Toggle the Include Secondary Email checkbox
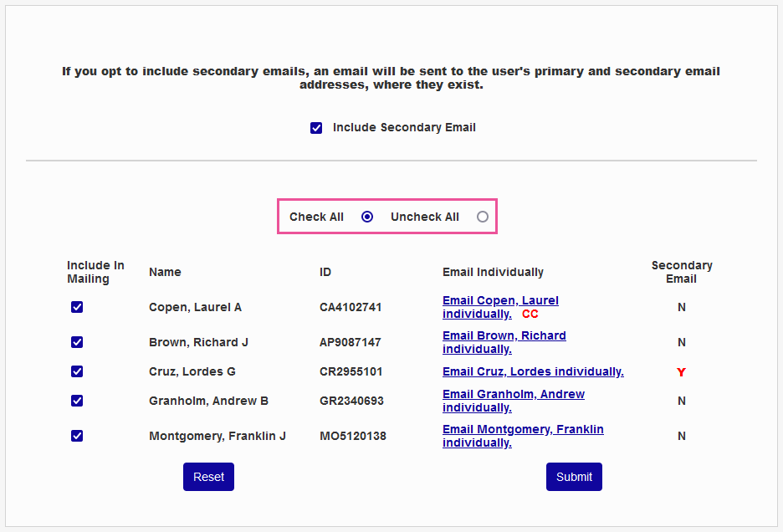The width and height of the screenshot is (783, 532). (x=316, y=128)
